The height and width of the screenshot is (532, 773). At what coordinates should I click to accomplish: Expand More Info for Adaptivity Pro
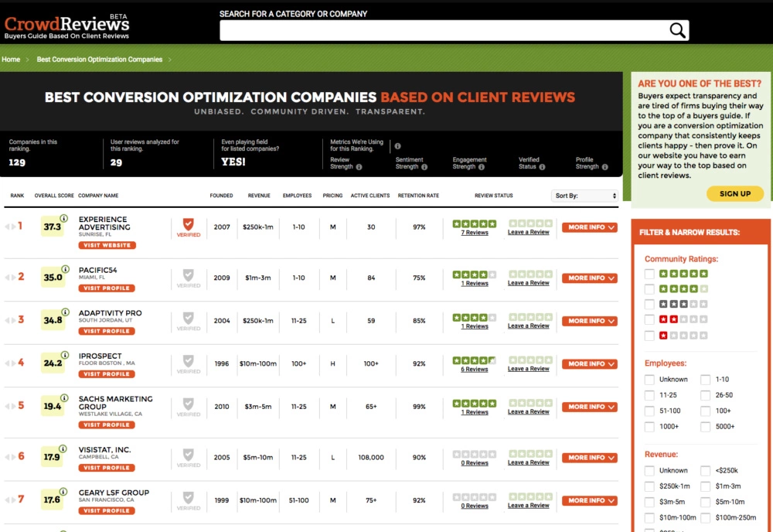coord(590,321)
